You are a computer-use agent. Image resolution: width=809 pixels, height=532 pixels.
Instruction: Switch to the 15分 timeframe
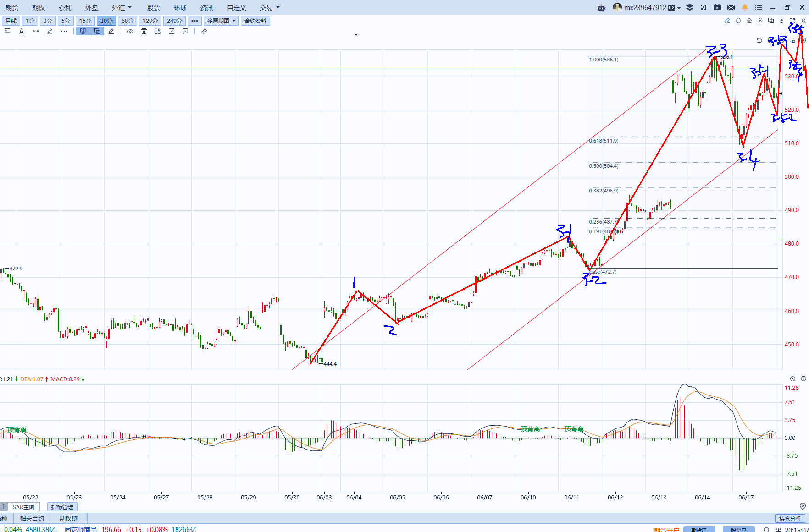click(85, 21)
